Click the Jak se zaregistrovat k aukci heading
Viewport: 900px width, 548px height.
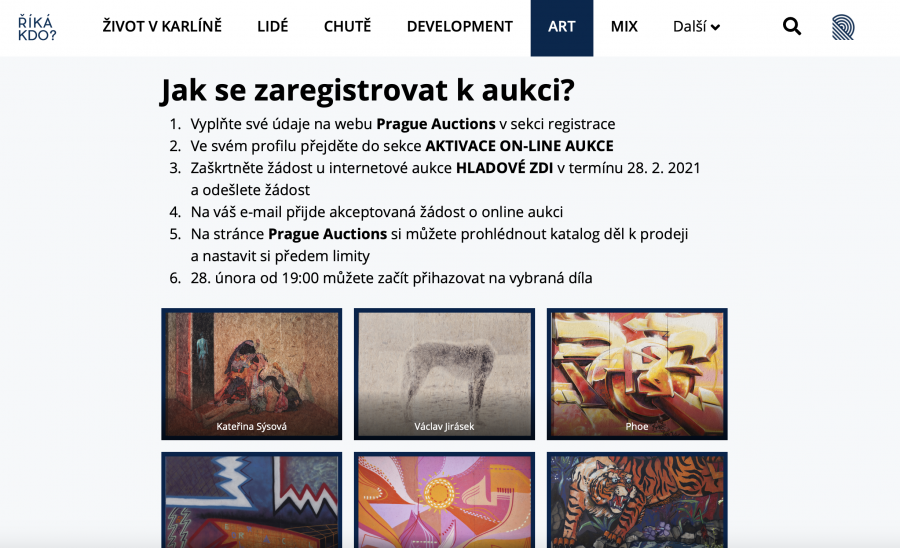[x=367, y=90]
